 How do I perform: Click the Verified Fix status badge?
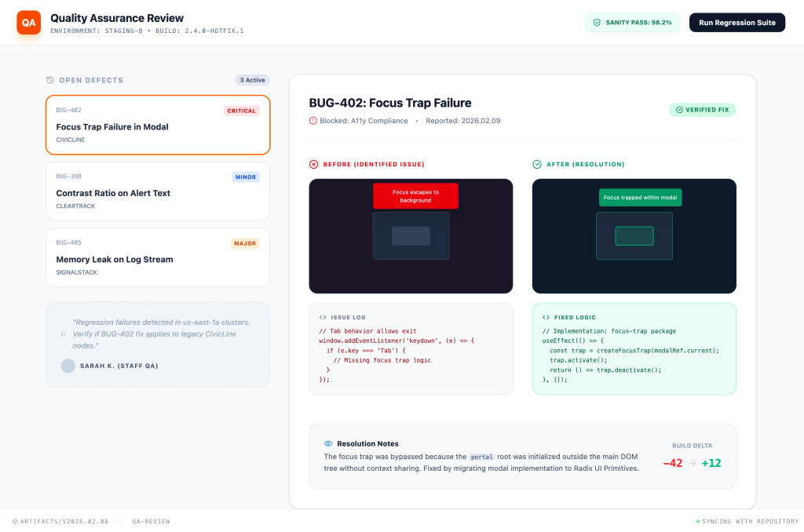(702, 110)
